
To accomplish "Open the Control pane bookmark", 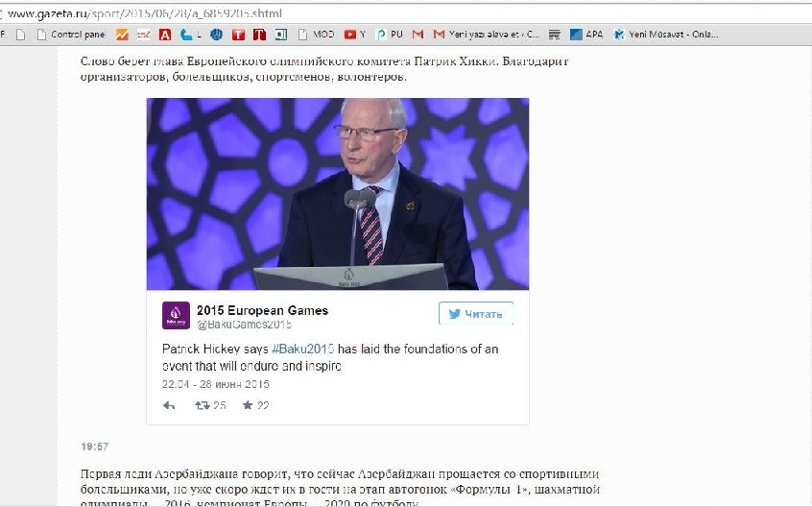I will 71,35.
